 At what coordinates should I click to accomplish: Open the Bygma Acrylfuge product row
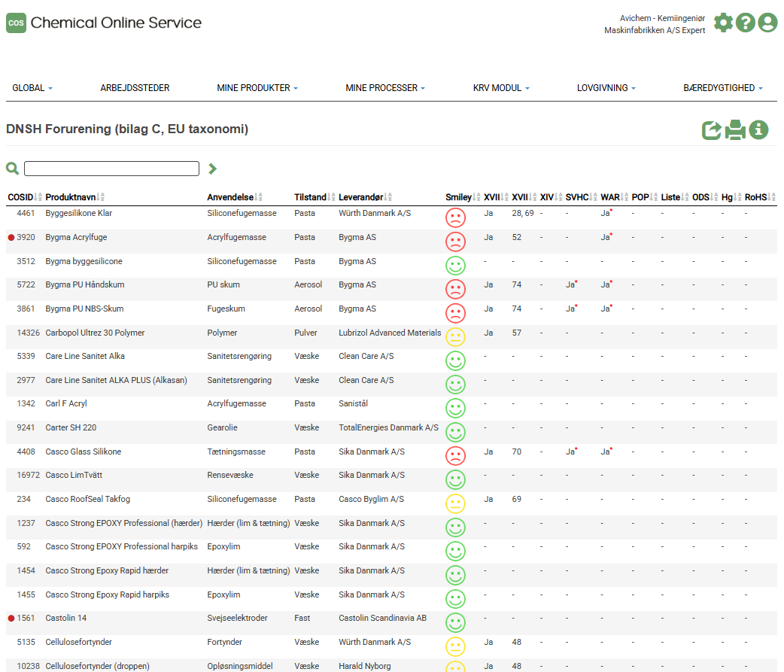[x=76, y=238]
